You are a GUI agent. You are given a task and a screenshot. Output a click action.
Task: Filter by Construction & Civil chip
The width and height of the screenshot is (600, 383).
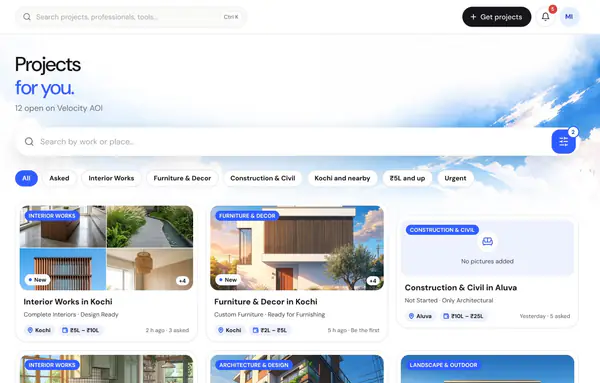262,178
